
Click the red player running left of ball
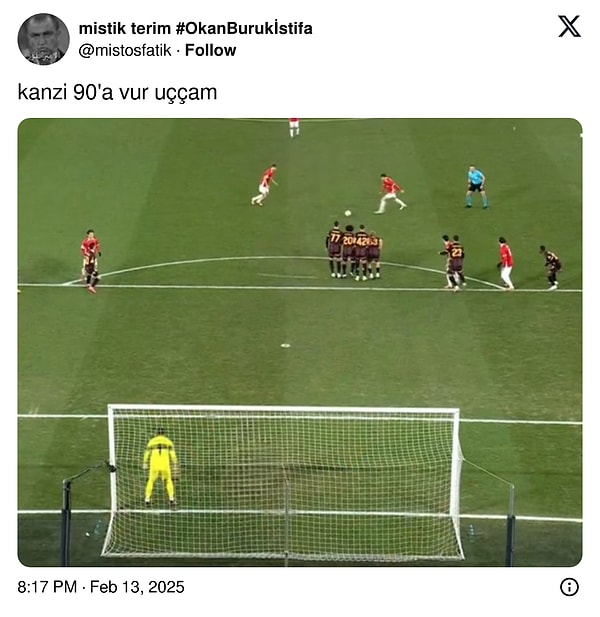(x=264, y=185)
